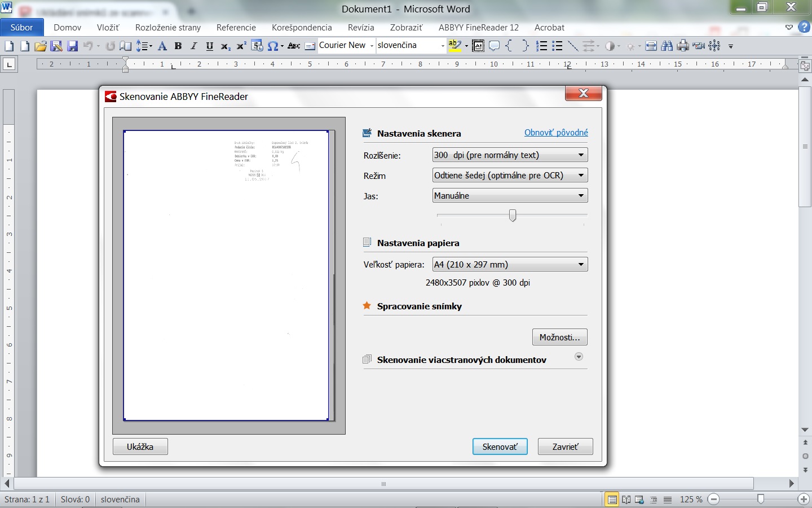Open a file with the folder toolbar icon
The height and width of the screenshot is (508, 812).
pos(40,46)
